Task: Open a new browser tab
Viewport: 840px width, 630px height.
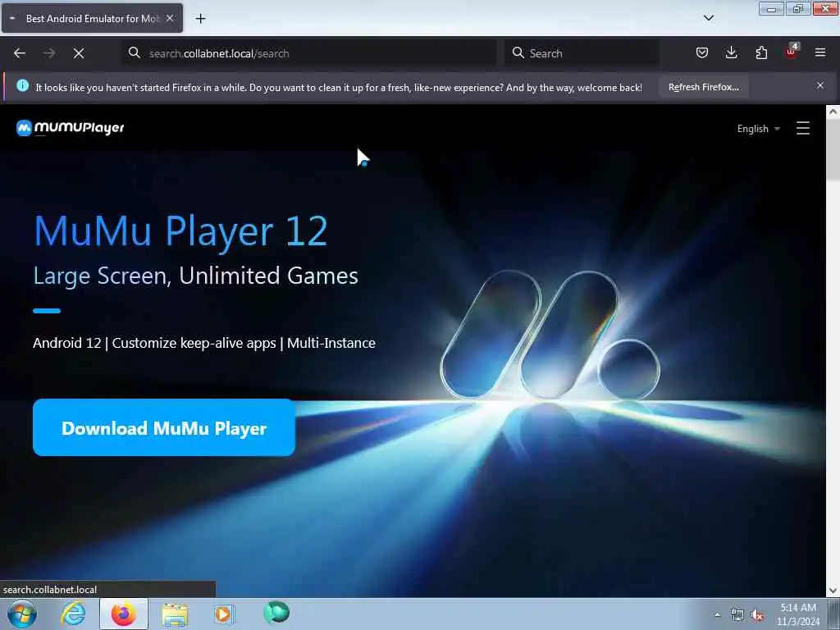Action: (200, 19)
